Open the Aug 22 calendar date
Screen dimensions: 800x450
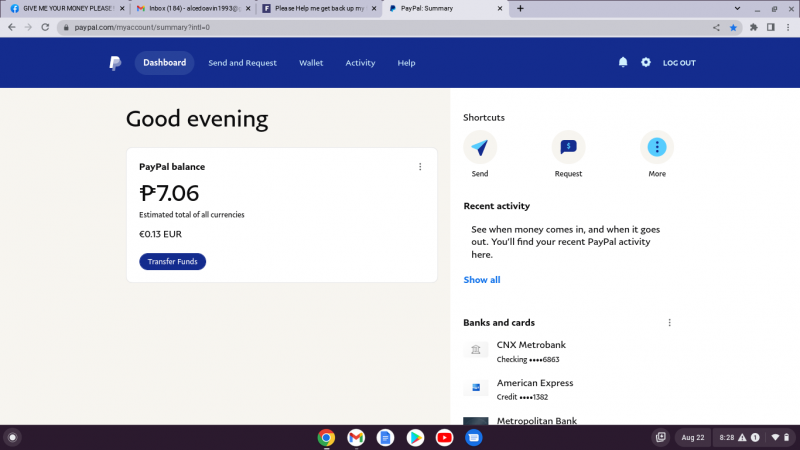coord(693,437)
